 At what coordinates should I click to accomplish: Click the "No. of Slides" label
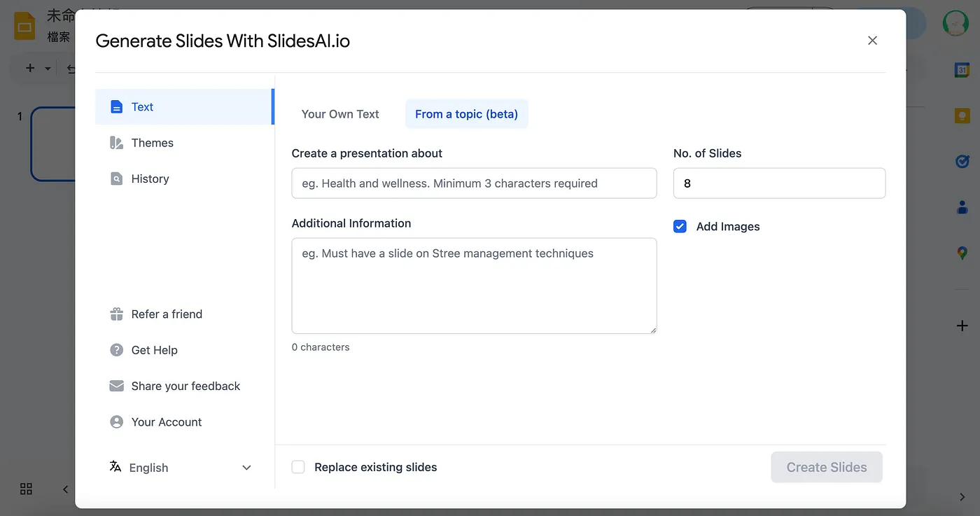click(707, 153)
